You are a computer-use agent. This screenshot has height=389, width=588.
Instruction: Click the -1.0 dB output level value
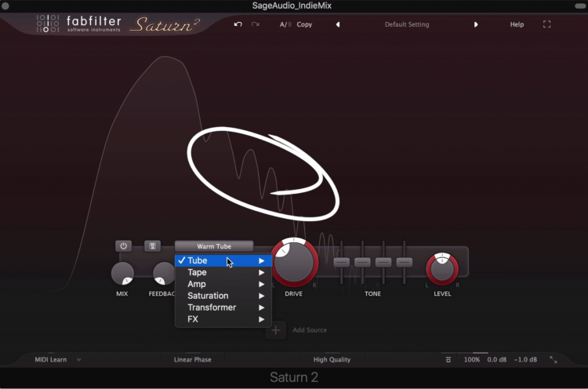525,359
